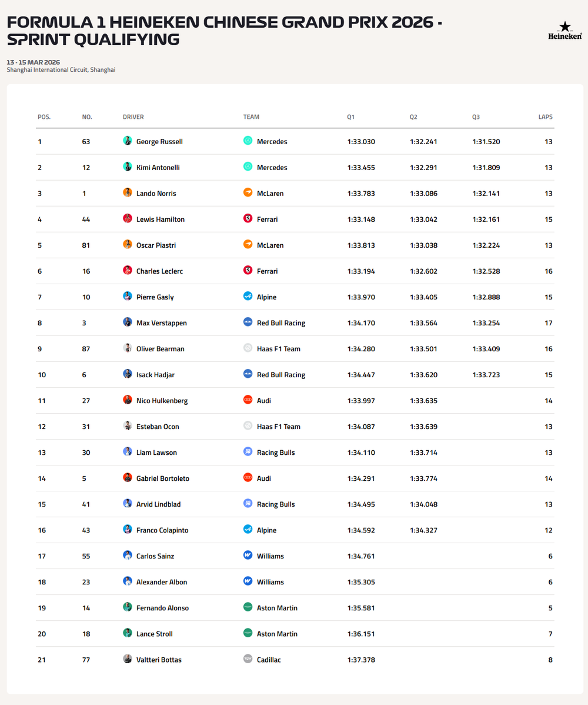The image size is (588, 705).
Task: Open Franco Colapinto's driver link
Action: pyautogui.click(x=162, y=531)
